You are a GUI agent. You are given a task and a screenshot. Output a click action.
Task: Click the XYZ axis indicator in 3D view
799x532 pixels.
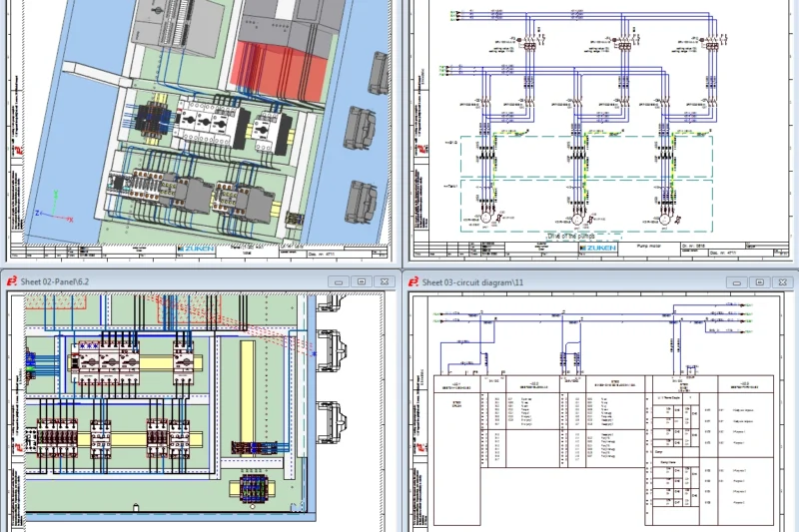(55, 209)
